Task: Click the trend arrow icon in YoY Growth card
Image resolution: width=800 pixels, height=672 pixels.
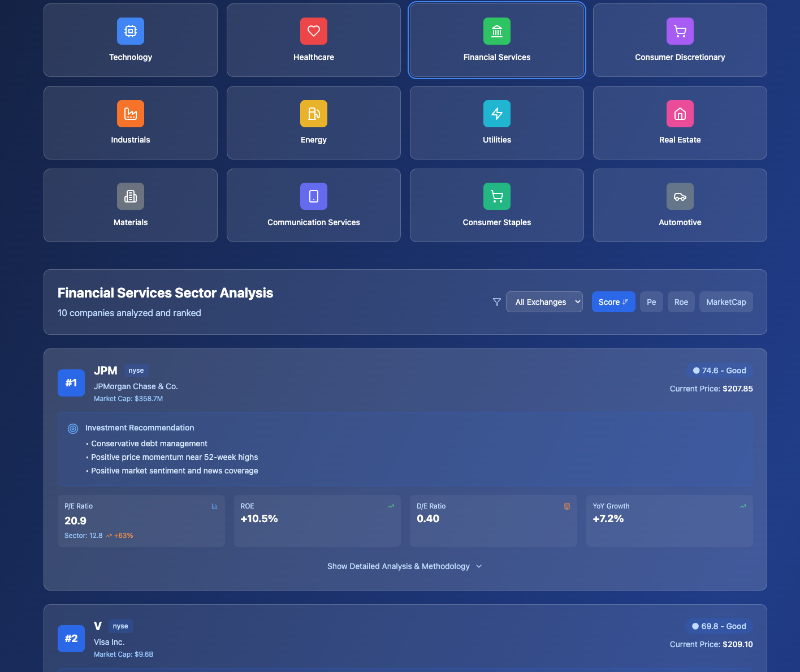Action: [x=743, y=506]
